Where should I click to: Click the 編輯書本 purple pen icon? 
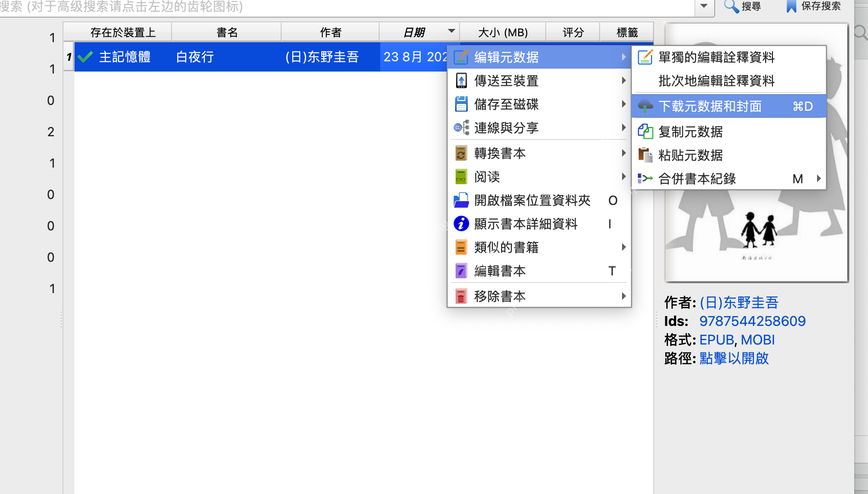(461, 270)
